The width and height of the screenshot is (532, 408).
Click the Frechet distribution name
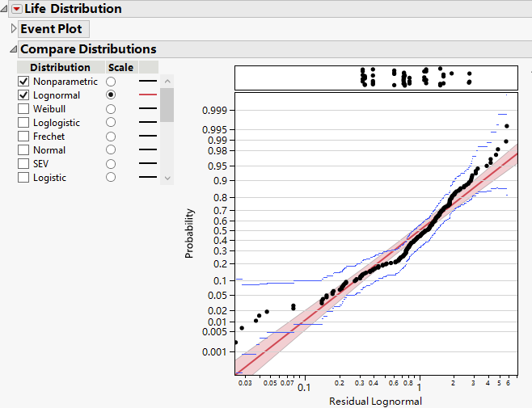point(49,137)
